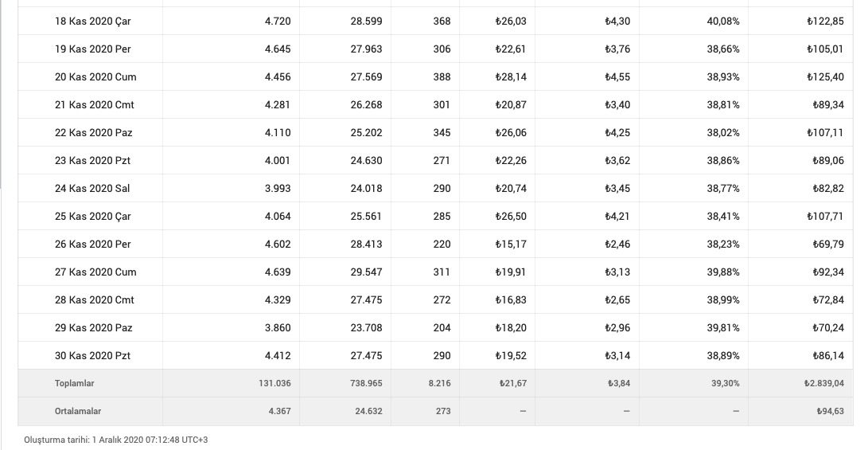Image resolution: width=868 pixels, height=450 pixels.
Task: Click the 18 Kas 2020 Çar row date
Action: [92, 22]
